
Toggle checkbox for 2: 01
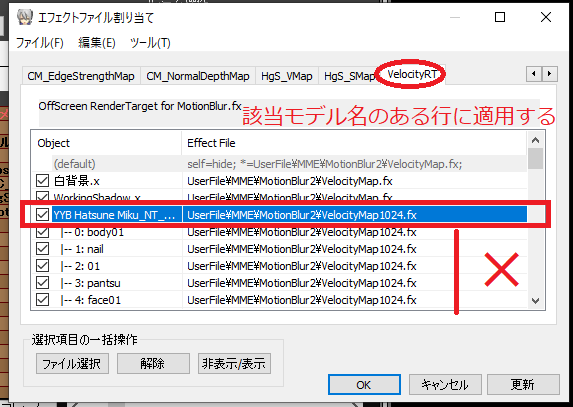point(42,266)
